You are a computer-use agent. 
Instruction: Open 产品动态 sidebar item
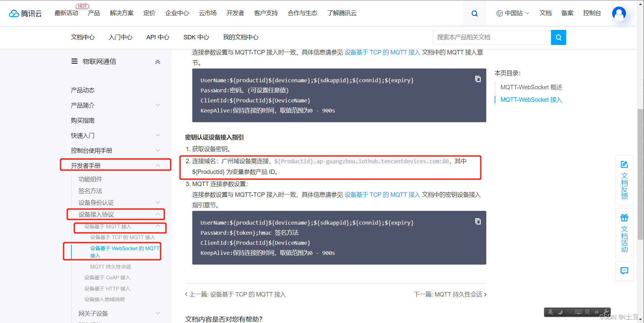coord(83,90)
